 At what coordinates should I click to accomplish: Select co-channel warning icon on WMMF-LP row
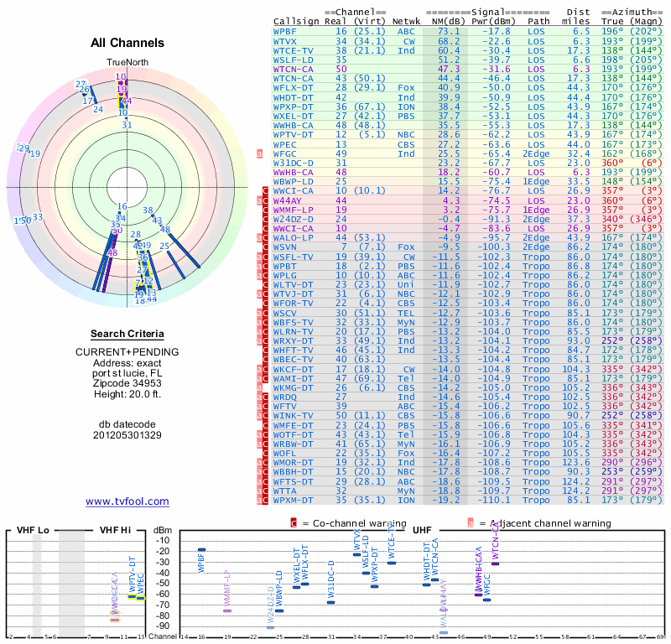266,210
